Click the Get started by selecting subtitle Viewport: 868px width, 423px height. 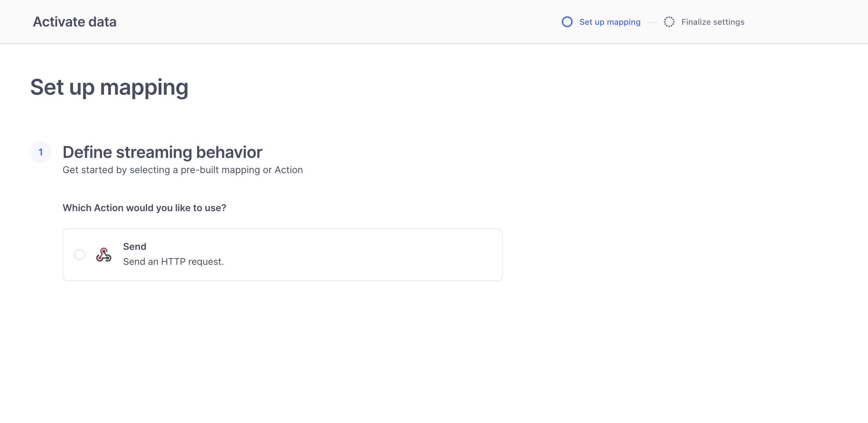pos(183,170)
